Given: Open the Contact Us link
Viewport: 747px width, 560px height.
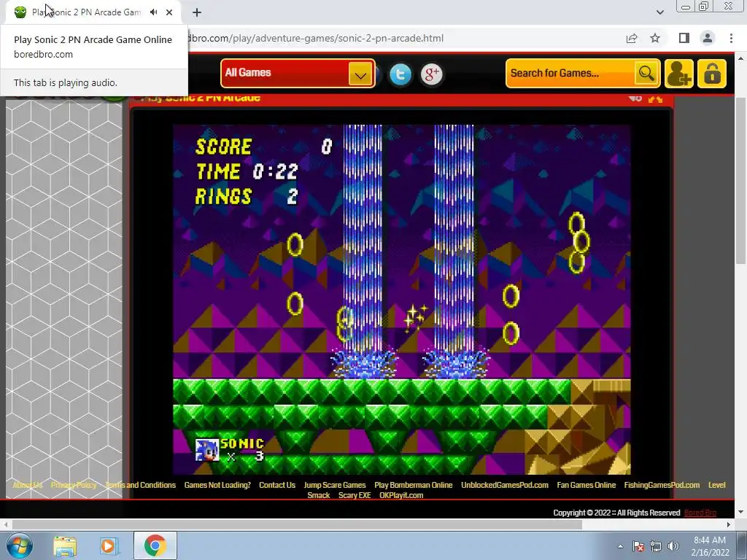Looking at the screenshot, I should pyautogui.click(x=277, y=485).
